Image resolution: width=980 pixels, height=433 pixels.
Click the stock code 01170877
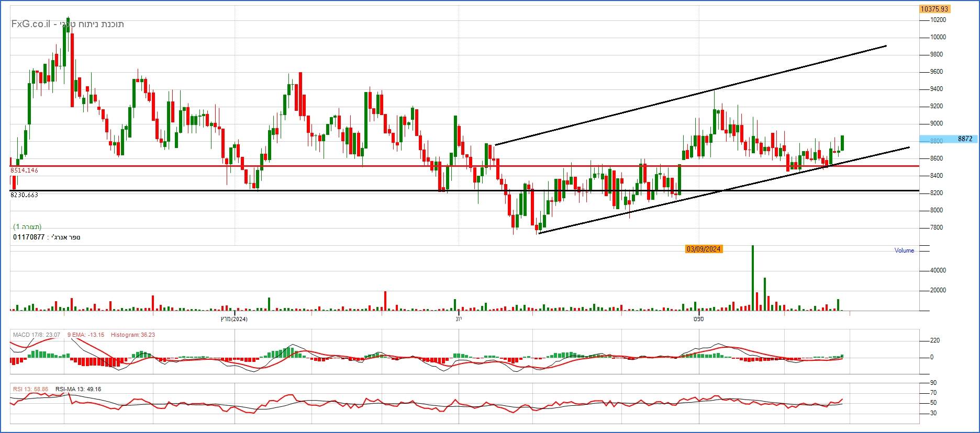tap(29, 237)
